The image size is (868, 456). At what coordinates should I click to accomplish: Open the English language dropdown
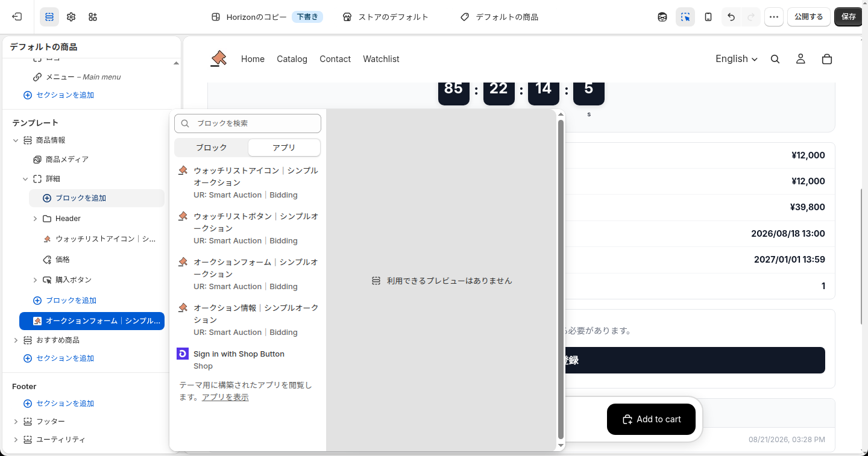[x=737, y=59]
